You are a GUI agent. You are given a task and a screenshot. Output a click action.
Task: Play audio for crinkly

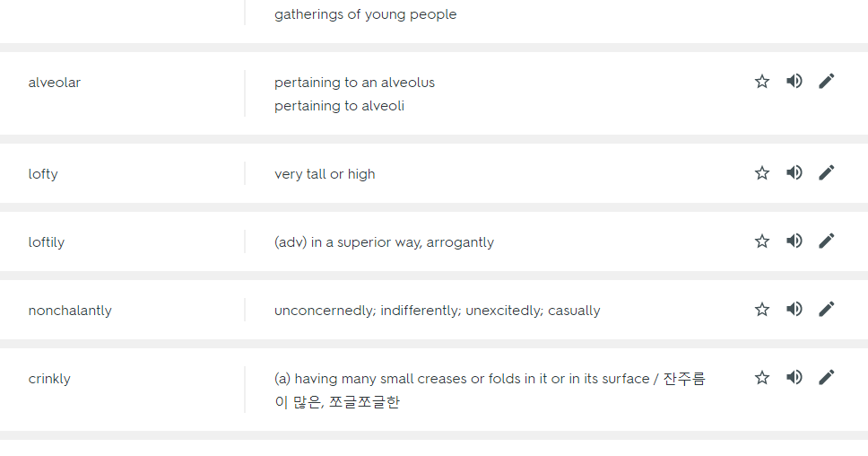[794, 378]
